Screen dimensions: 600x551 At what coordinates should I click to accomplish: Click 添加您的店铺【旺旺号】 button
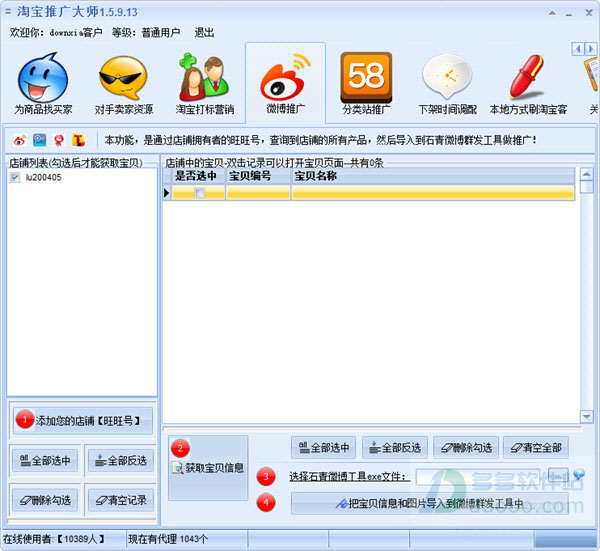(83, 421)
